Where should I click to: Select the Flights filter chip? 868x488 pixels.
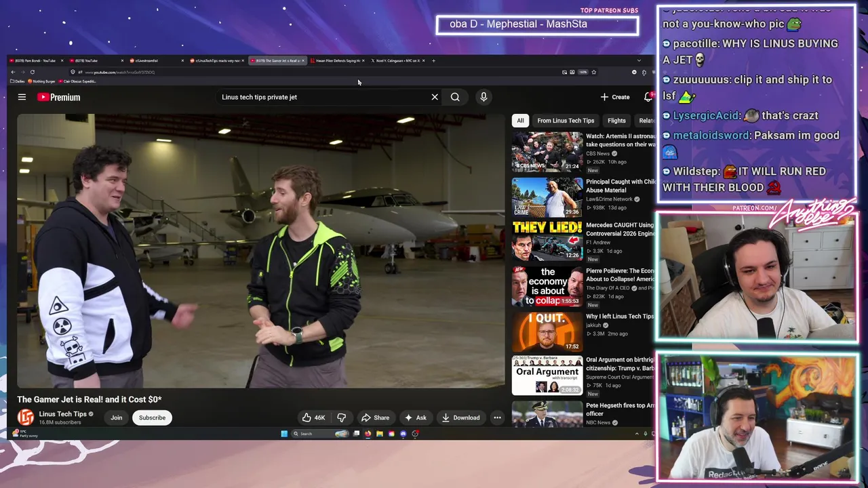616,121
